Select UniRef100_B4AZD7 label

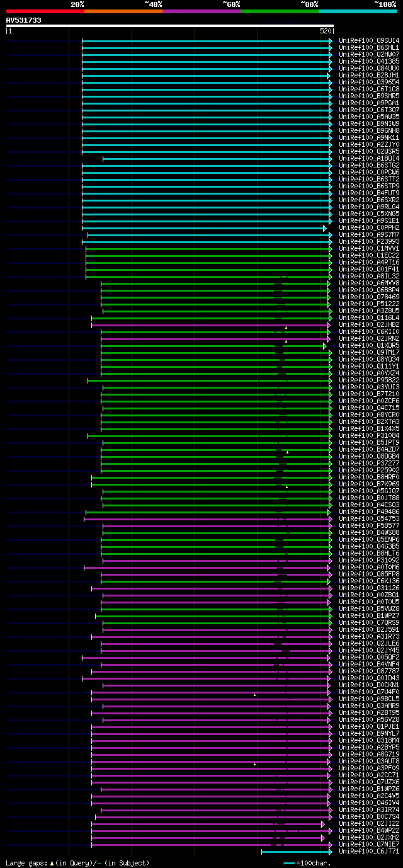[369, 449]
